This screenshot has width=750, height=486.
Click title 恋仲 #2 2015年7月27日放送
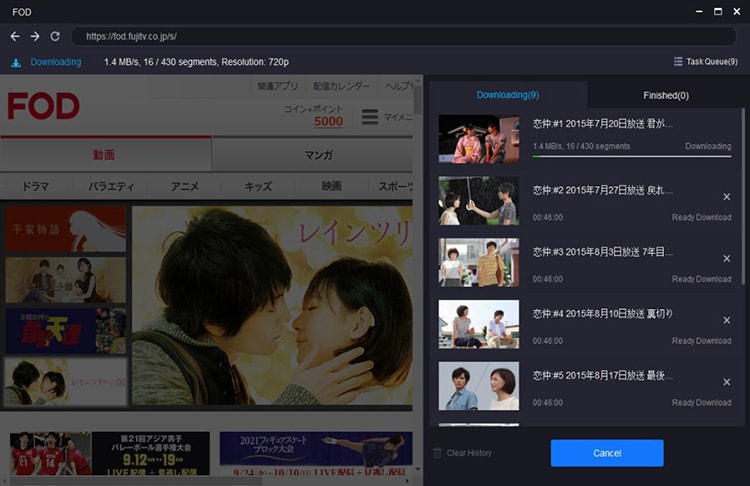603,190
